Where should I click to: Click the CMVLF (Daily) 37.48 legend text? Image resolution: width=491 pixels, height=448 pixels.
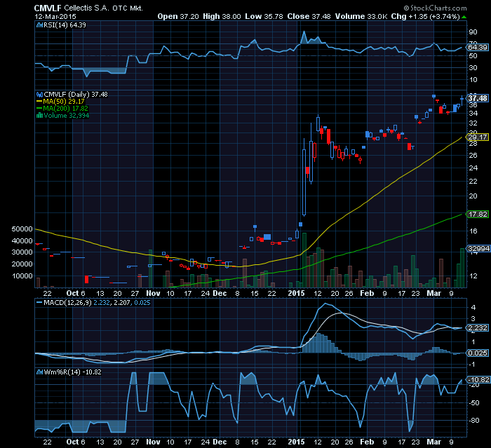76,94
